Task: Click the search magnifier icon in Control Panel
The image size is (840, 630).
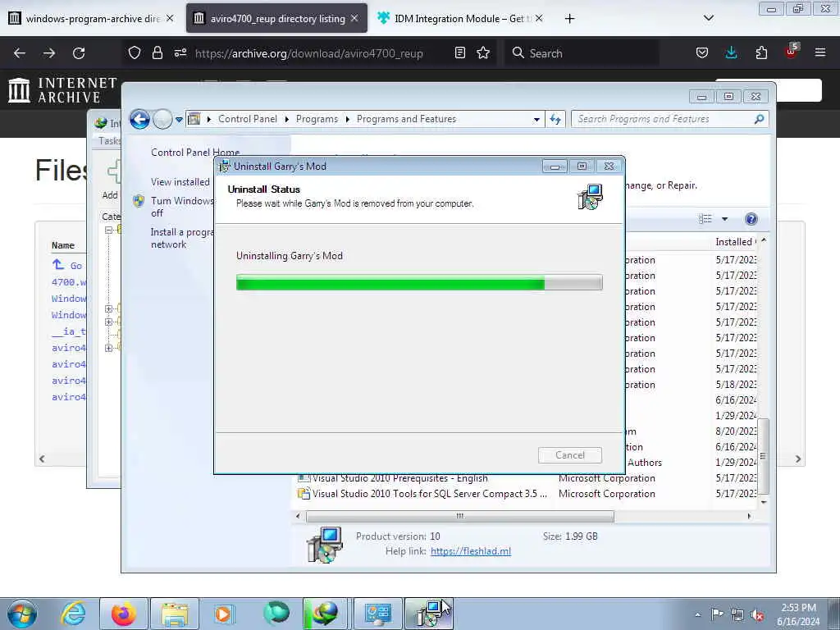Action: (x=759, y=119)
